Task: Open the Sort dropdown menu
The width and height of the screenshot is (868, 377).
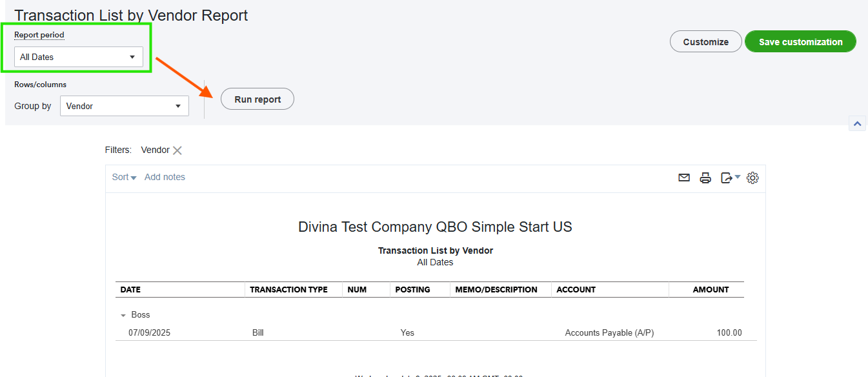Action: tap(124, 177)
